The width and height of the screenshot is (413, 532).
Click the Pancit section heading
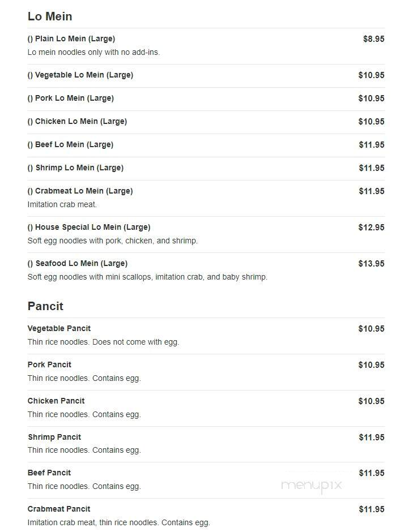tap(45, 306)
